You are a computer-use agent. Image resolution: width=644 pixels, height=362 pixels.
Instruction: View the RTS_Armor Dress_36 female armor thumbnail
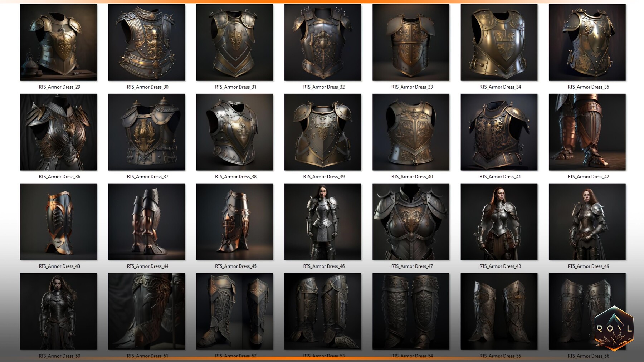coord(59,132)
